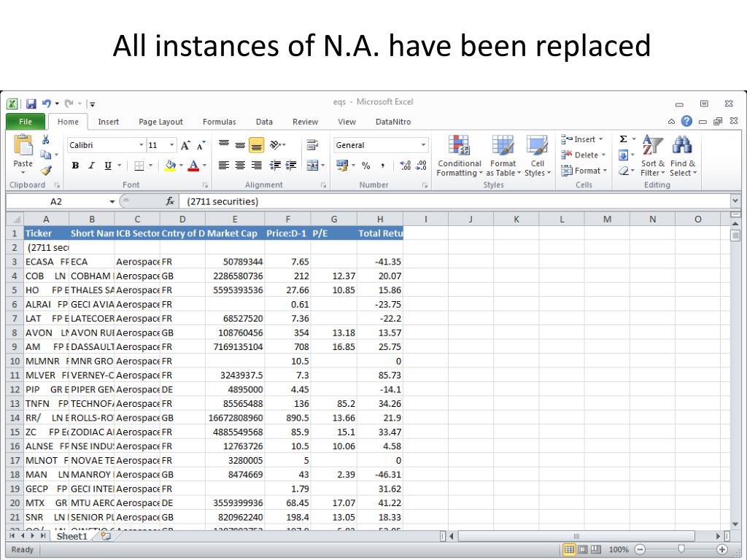This screenshot has height=560, width=747.
Task: Switch to the Formulas ribbon tab
Action: 219,122
